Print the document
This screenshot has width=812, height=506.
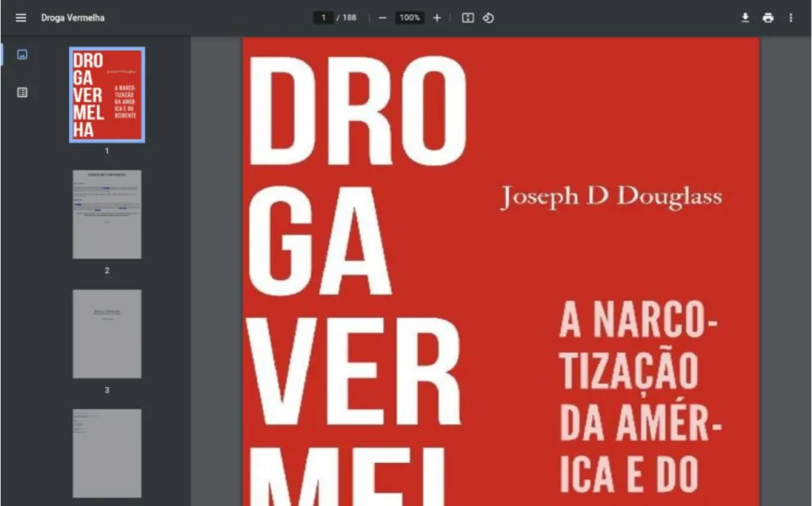[x=768, y=17]
